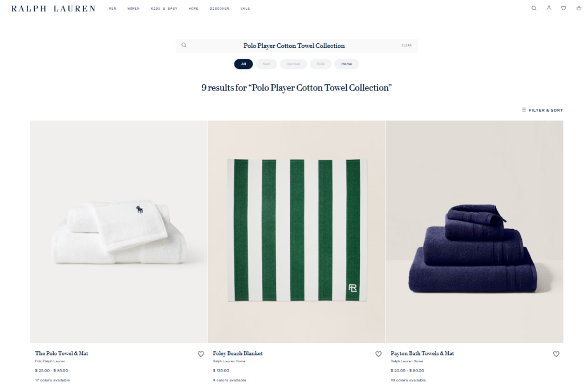Select the All filter pill
Viewport: 584px width, 392px height.
coord(244,64)
